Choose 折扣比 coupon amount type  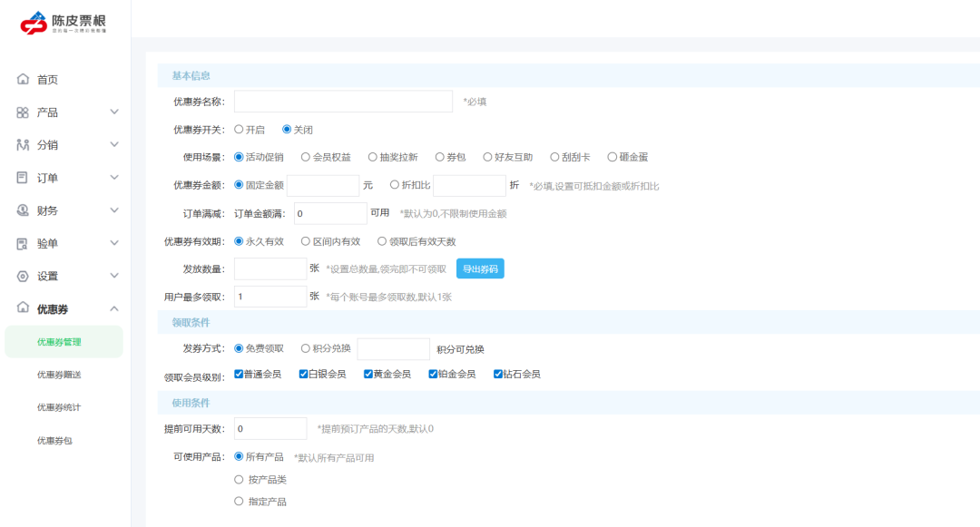pos(395,184)
